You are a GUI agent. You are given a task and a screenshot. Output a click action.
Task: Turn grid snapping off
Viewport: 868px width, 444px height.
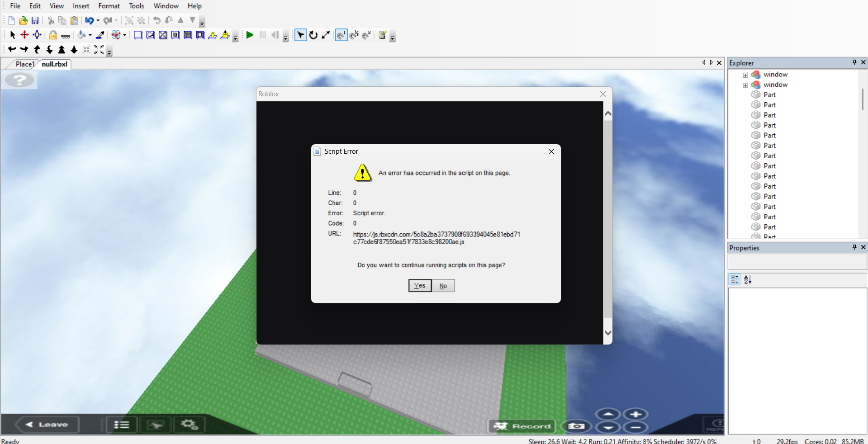[x=367, y=35]
